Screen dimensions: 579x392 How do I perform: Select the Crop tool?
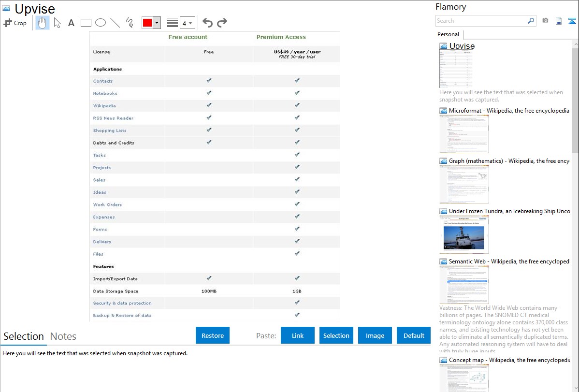[15, 23]
